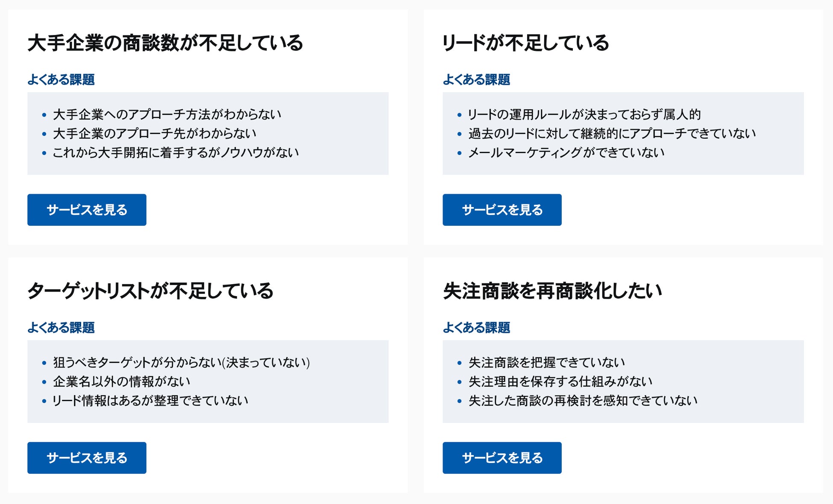The width and height of the screenshot is (833, 504).
Task: Click the bullet これから大手開拓に着手するがノウハウがない
Action: click(x=176, y=153)
